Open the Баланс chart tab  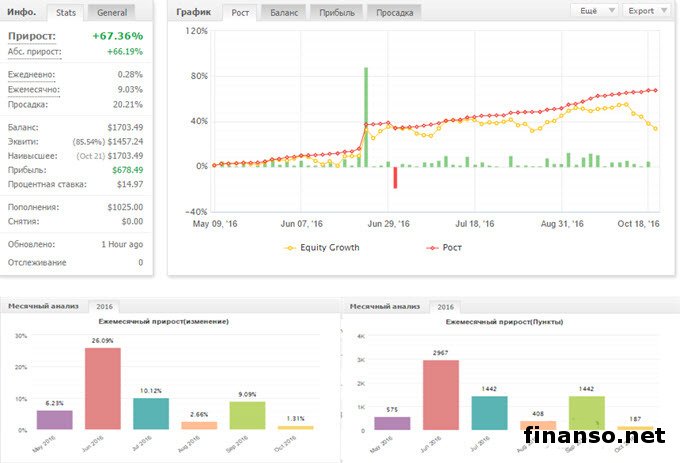pyautogui.click(x=281, y=12)
